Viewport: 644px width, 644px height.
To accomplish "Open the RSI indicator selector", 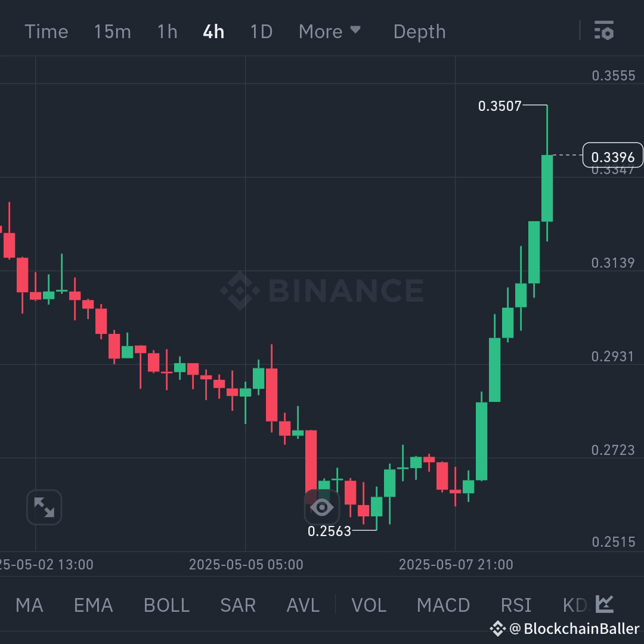I will tap(515, 605).
